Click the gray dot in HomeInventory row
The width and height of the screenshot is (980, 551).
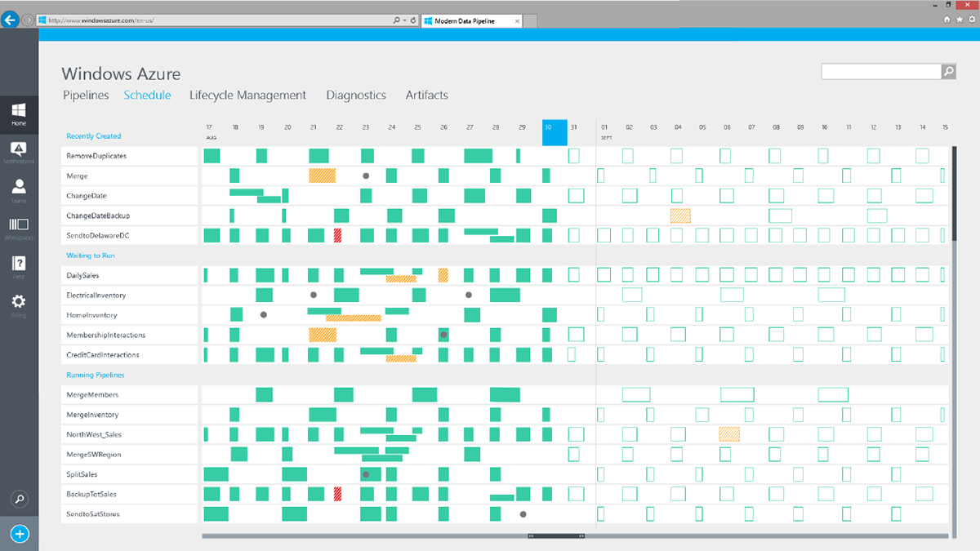[264, 314]
